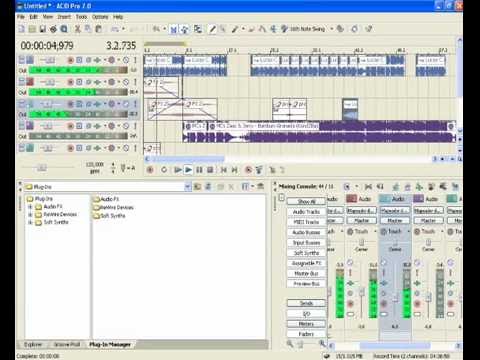The height and width of the screenshot is (360, 480).
Task: Toggle record arm on the fourth track
Action: [70, 126]
